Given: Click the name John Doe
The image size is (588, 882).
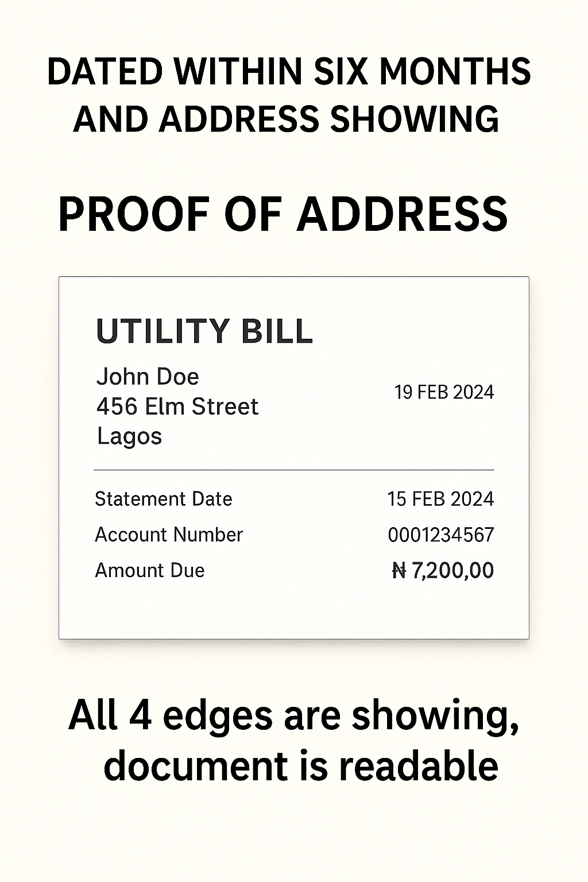Looking at the screenshot, I should pyautogui.click(x=148, y=377).
